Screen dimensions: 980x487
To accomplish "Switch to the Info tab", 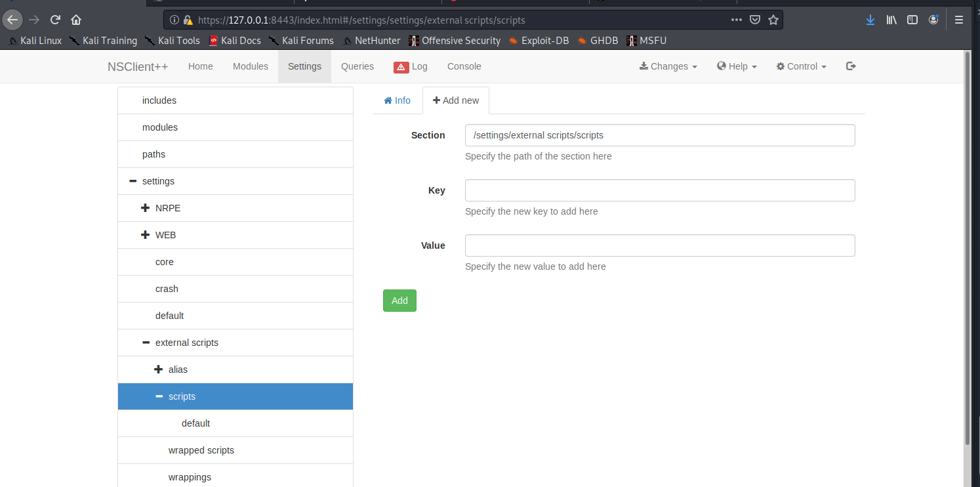I will click(397, 100).
